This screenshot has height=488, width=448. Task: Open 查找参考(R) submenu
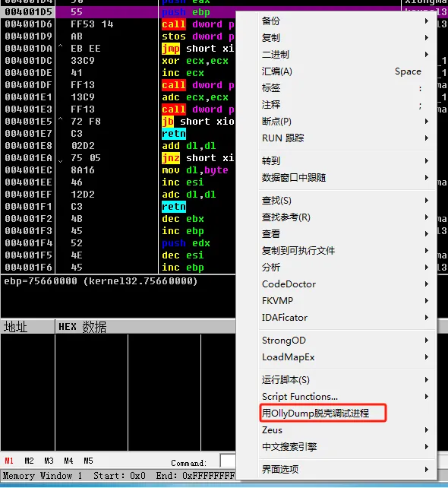coord(345,217)
